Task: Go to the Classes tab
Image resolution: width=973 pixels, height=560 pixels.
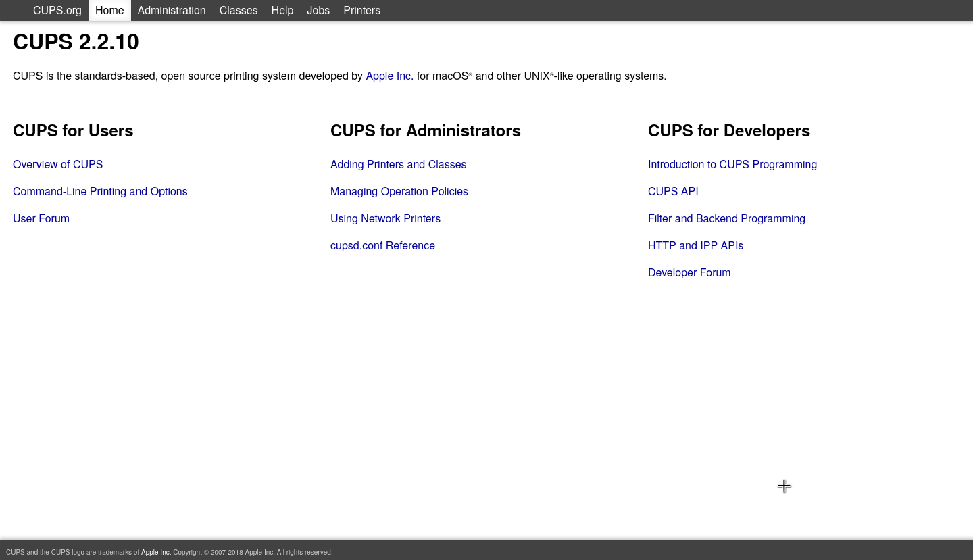Action: (x=239, y=10)
